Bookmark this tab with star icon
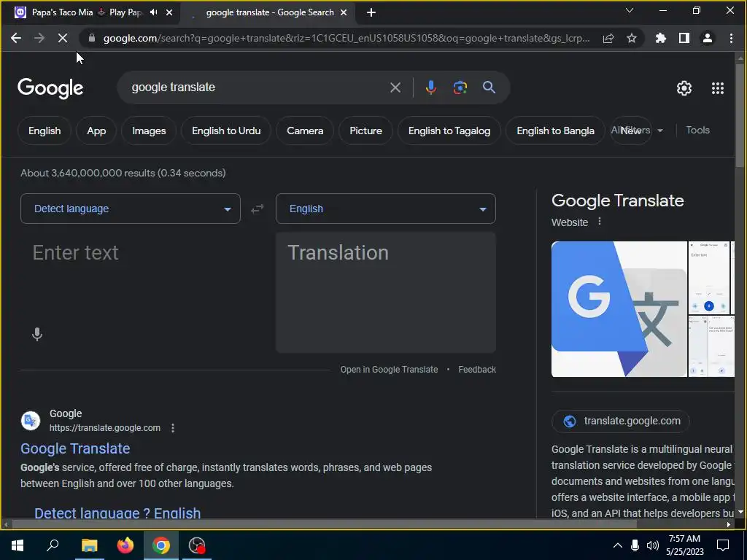Image resolution: width=747 pixels, height=560 pixels. point(632,38)
